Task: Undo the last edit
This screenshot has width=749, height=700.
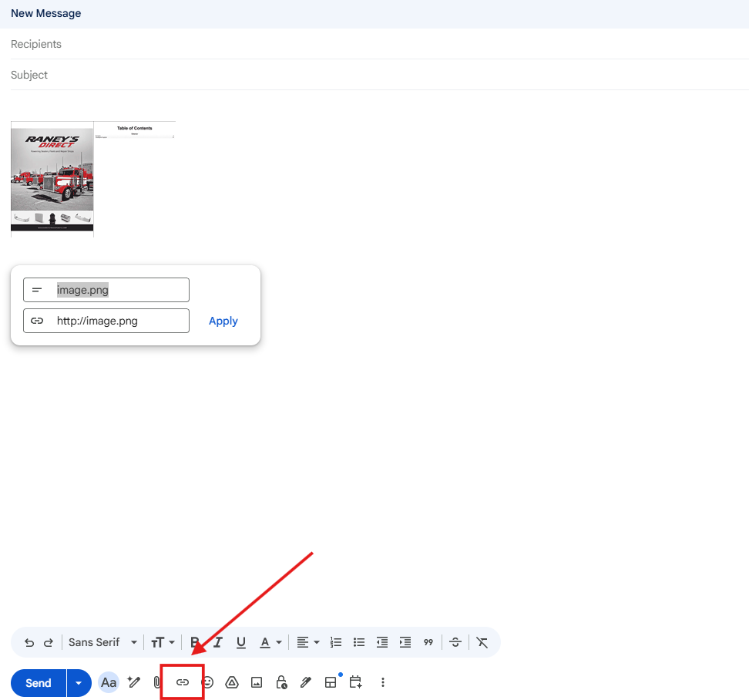Action: (x=29, y=642)
